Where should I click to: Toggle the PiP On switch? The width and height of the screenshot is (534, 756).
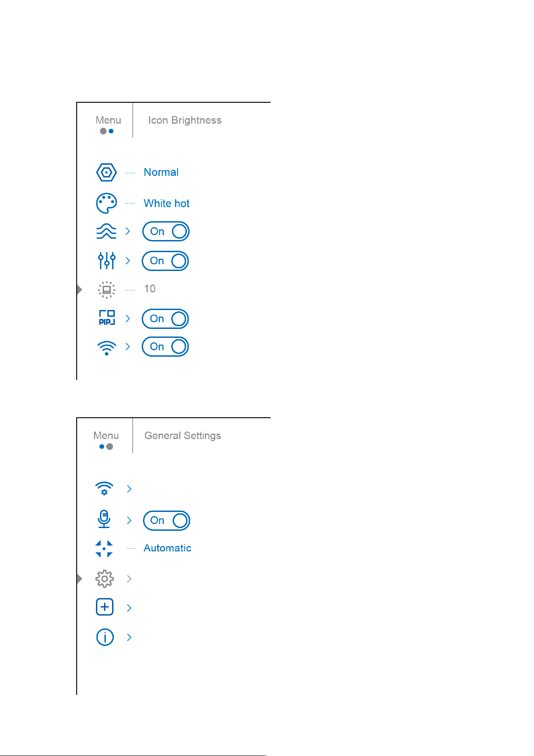click(165, 319)
